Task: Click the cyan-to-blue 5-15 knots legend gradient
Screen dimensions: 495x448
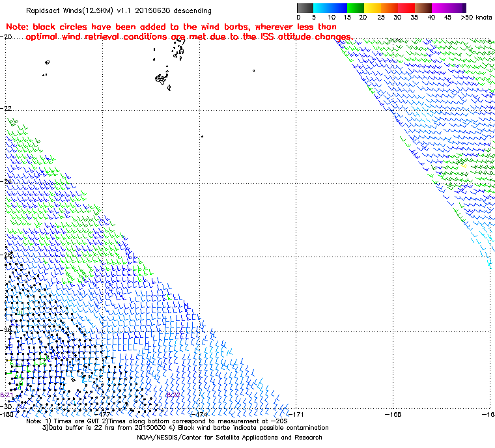Action: (x=330, y=8)
